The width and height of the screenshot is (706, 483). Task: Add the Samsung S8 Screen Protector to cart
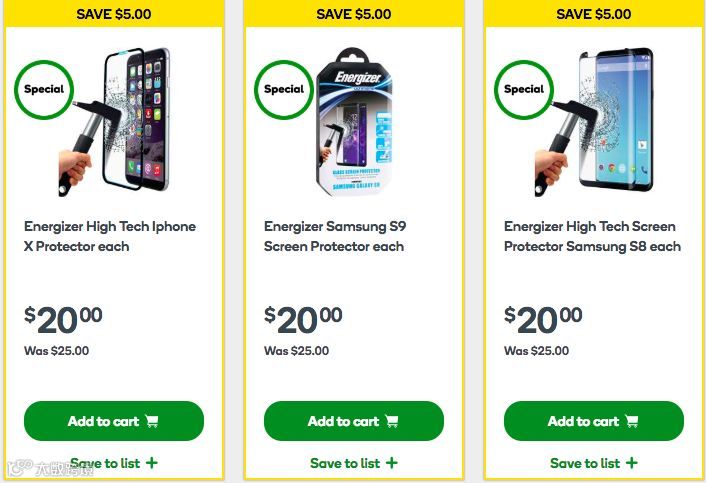pyautogui.click(x=594, y=421)
